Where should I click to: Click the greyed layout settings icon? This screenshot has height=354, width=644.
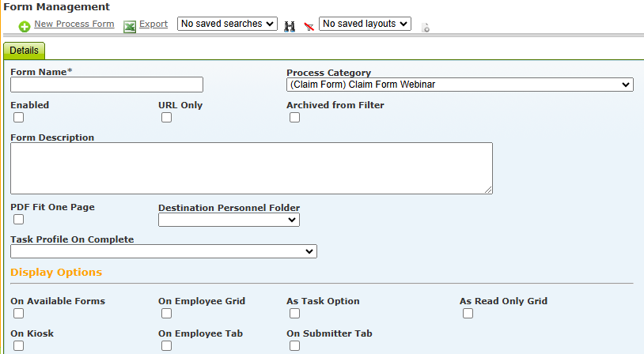coord(426,28)
